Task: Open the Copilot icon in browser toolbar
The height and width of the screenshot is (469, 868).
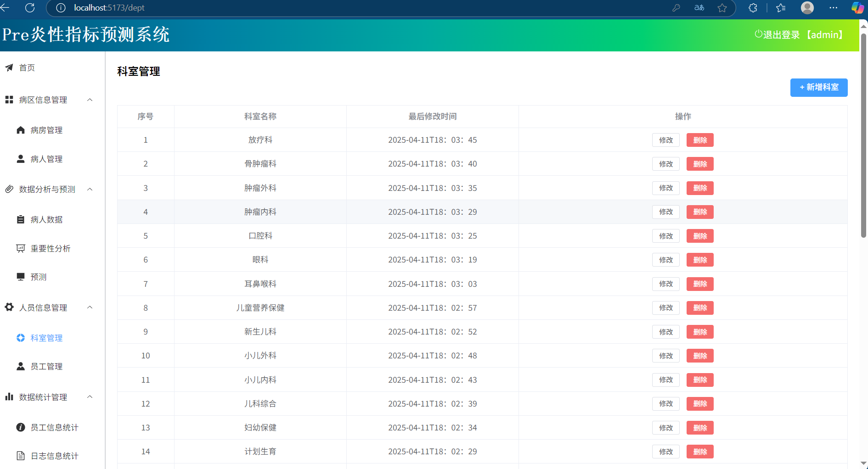Action: pyautogui.click(x=857, y=8)
